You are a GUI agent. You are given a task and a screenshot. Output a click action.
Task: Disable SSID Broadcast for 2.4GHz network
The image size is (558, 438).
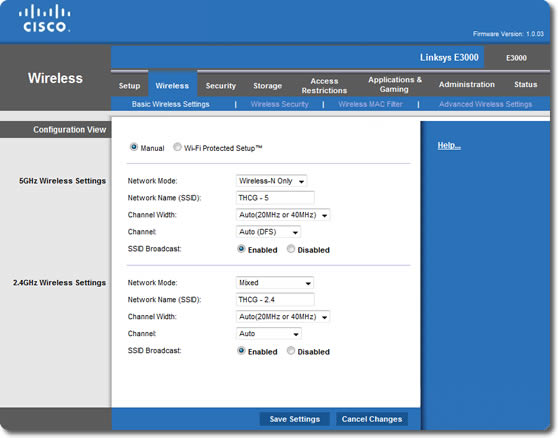click(291, 351)
